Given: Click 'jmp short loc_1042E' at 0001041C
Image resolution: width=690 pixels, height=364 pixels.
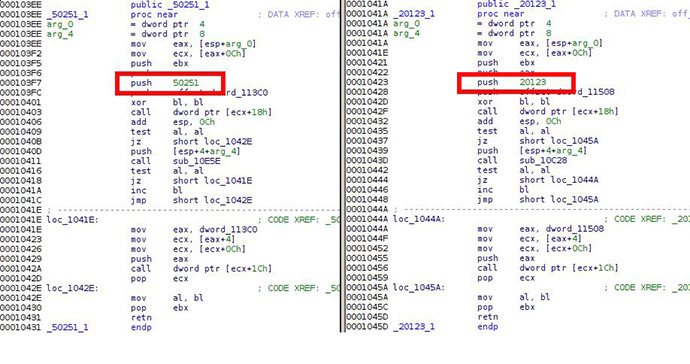Looking at the screenshot, I should click(x=191, y=200).
